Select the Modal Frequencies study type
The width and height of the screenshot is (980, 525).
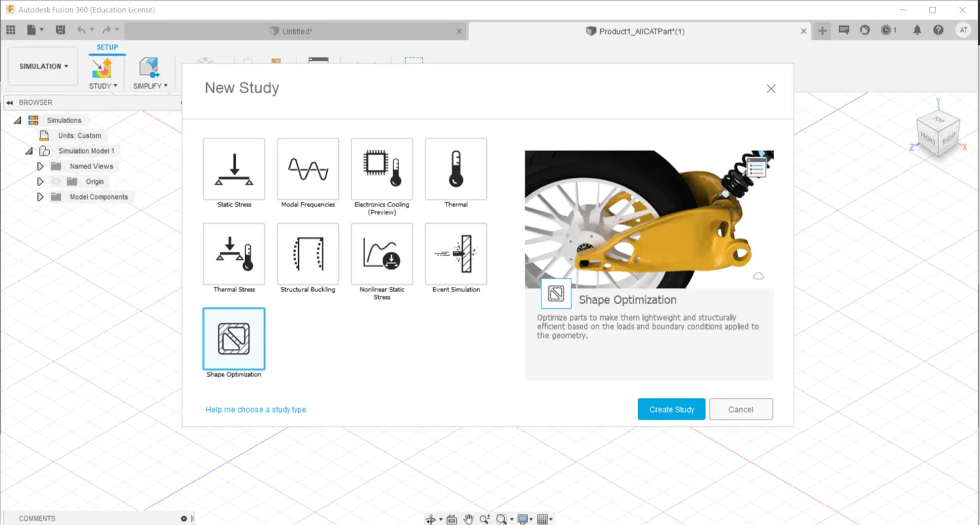(308, 169)
